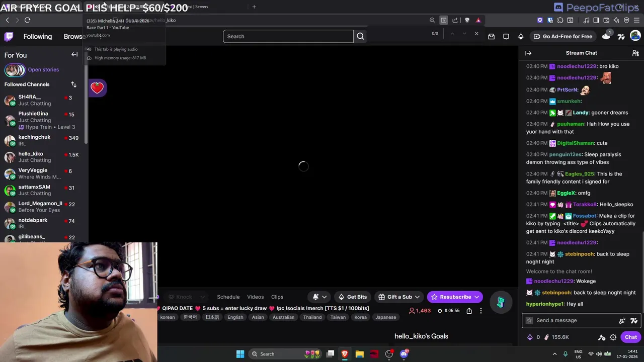Select the Australian stream tag
Viewport: 644px width, 362px height.
[x=283, y=317]
